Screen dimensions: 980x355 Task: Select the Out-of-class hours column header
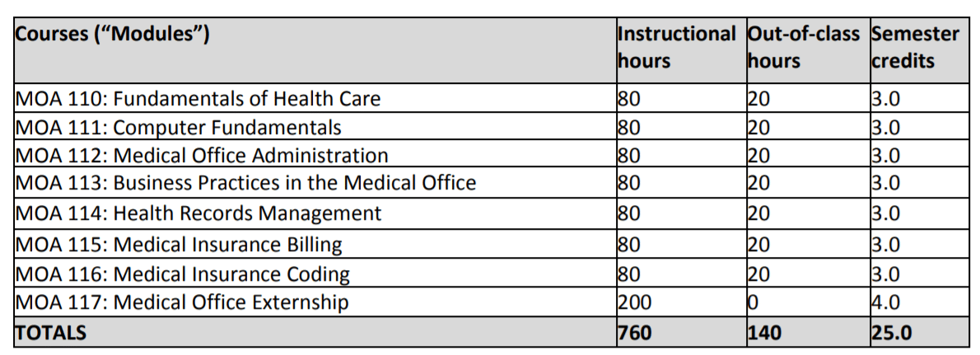pyautogui.click(x=808, y=50)
